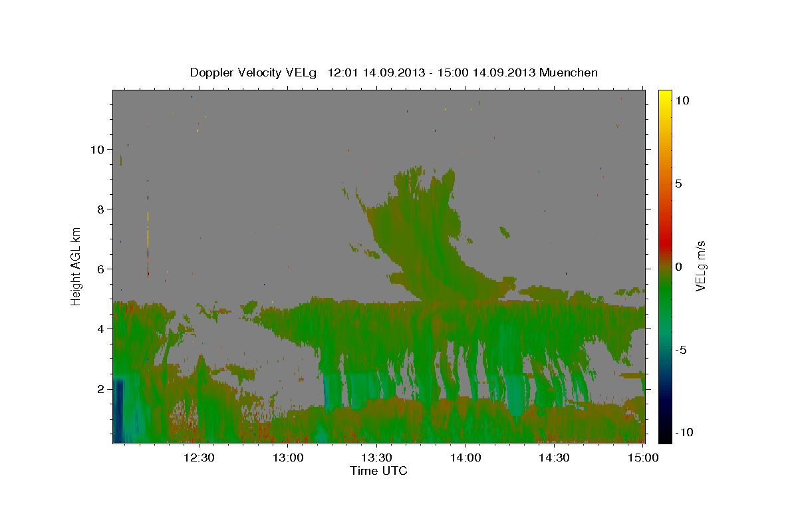Click the 15:00 time tick label
798x532 pixels.
pos(643,458)
